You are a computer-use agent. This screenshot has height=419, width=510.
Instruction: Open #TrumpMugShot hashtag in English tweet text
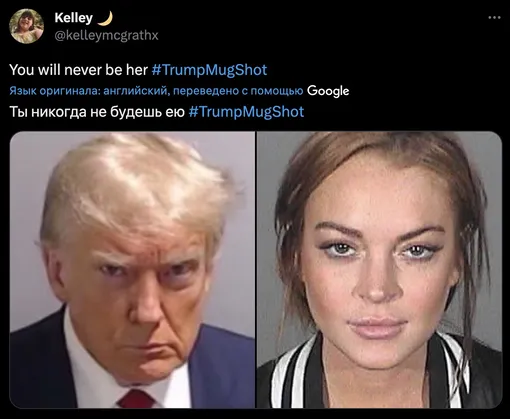click(209, 70)
